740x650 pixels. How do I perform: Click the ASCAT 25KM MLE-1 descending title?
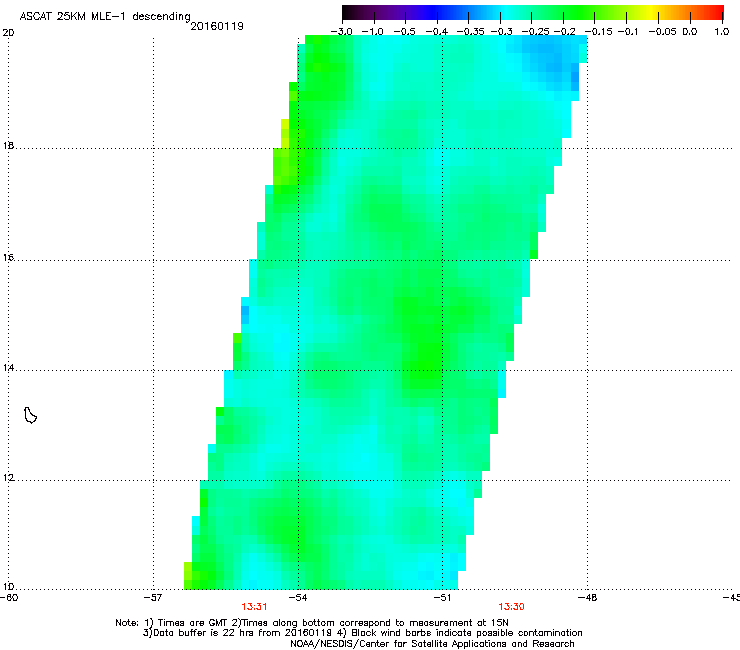pos(105,17)
